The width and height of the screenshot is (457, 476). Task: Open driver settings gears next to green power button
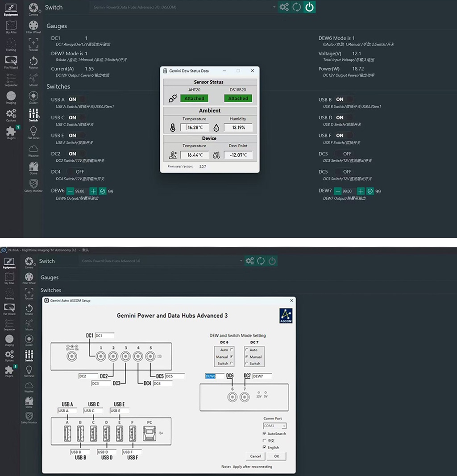284,7
